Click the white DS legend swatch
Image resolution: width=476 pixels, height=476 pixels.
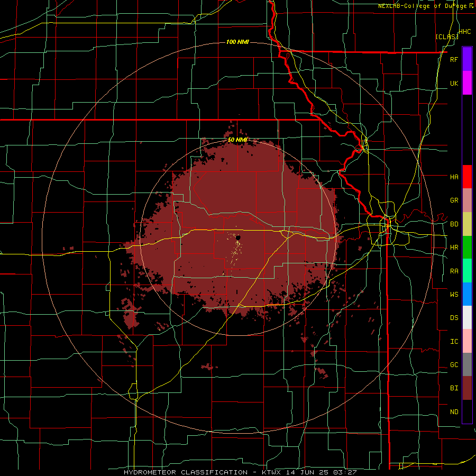point(467,317)
